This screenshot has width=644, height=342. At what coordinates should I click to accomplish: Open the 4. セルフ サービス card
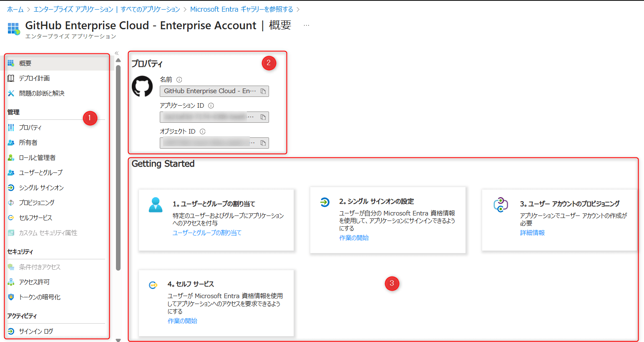(x=216, y=303)
